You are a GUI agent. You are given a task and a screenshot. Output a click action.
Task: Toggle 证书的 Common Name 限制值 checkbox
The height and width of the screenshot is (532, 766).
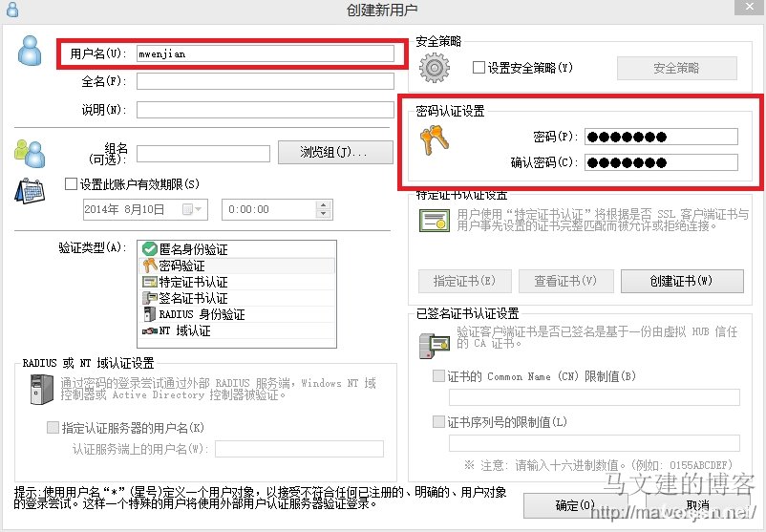(438, 376)
